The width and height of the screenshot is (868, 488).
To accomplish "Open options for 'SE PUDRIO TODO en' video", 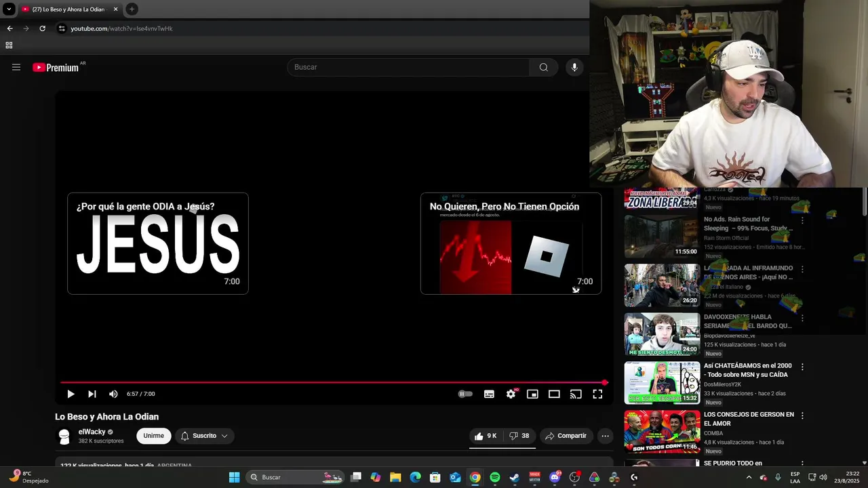I will pos(802,464).
